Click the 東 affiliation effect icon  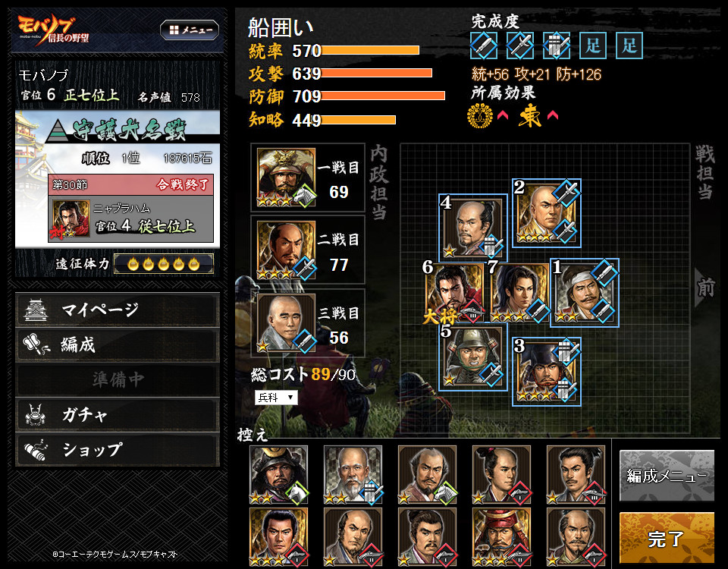(x=530, y=115)
